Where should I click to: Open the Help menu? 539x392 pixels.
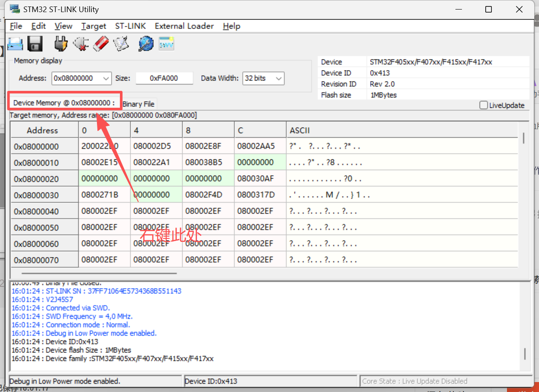tap(232, 26)
